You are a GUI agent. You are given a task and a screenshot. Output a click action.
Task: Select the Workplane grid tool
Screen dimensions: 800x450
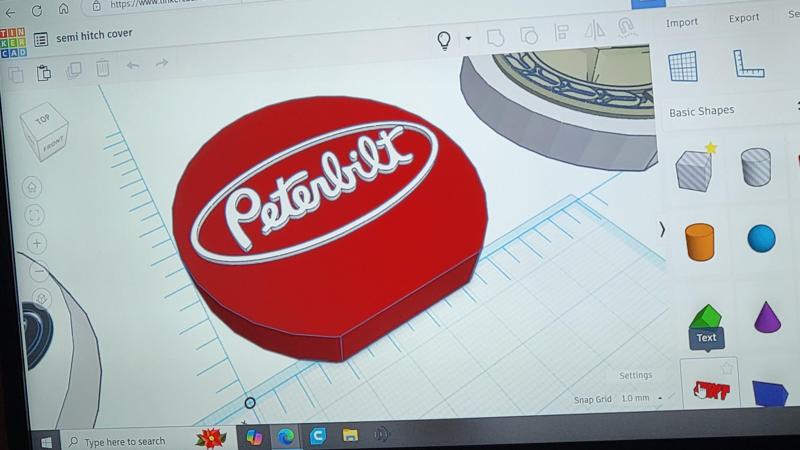pos(683,66)
